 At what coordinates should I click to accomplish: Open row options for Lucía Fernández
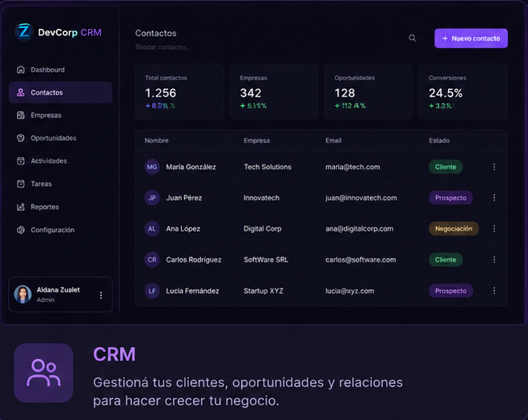coord(494,291)
